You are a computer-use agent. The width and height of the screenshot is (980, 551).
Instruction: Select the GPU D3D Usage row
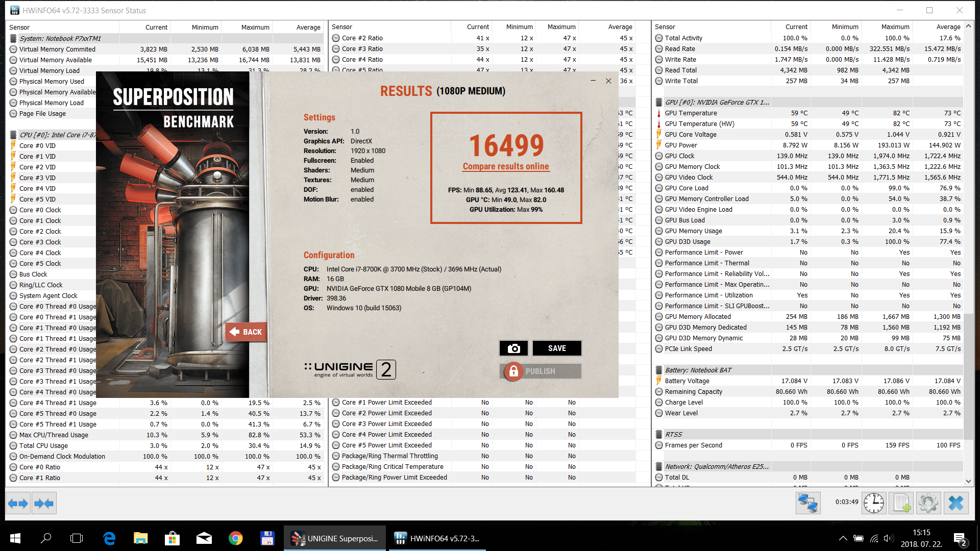click(x=808, y=242)
